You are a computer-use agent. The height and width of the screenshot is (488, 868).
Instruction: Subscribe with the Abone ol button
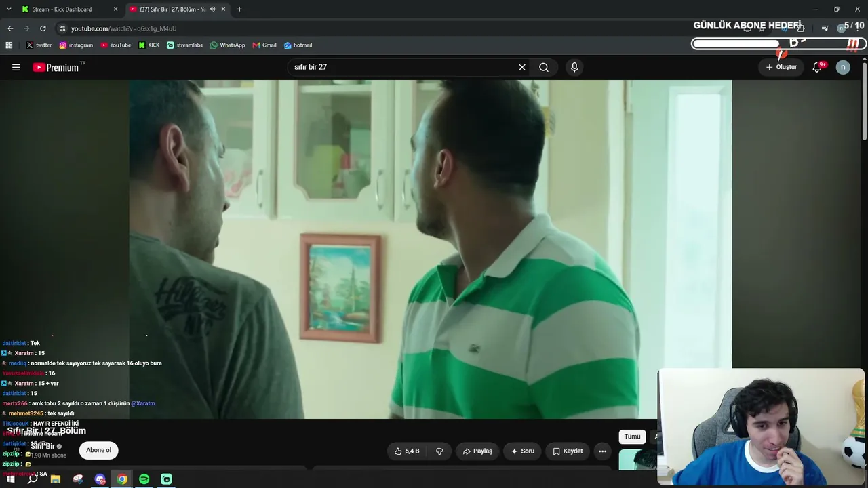point(98,450)
